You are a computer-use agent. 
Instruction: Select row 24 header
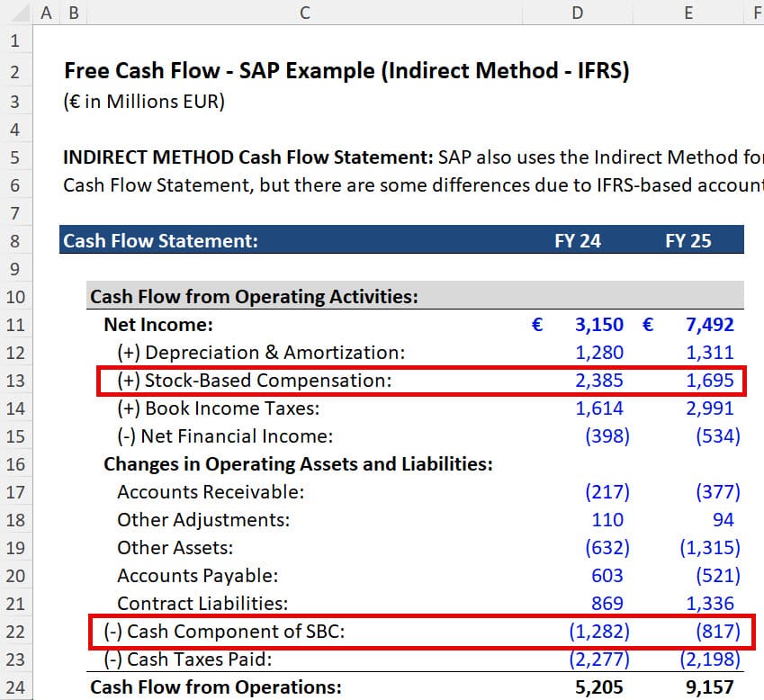click(16, 687)
